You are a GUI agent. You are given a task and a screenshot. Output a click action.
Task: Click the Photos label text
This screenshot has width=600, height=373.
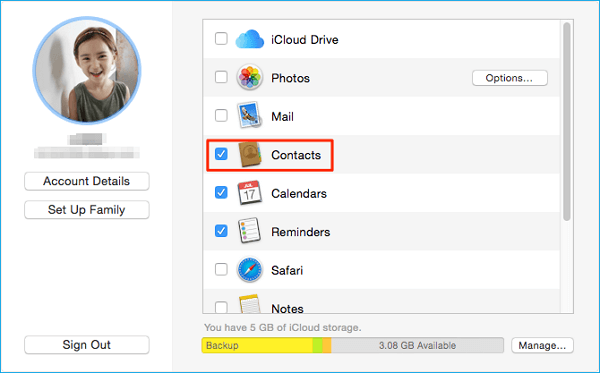(290, 78)
